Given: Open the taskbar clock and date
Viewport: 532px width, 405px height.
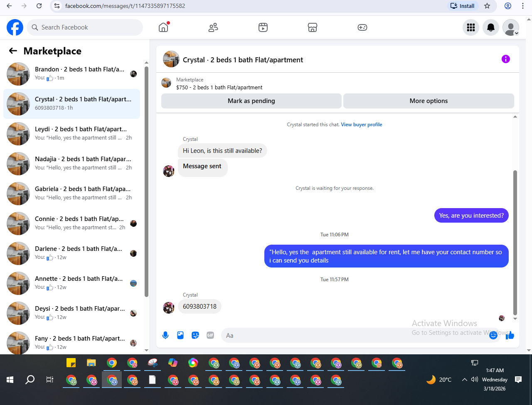Looking at the screenshot, I should pyautogui.click(x=495, y=380).
